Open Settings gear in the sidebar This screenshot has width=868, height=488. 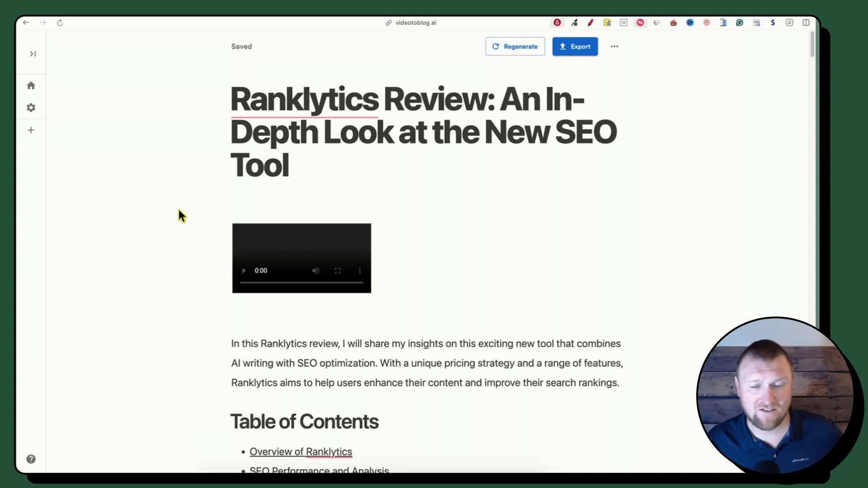[31, 108]
